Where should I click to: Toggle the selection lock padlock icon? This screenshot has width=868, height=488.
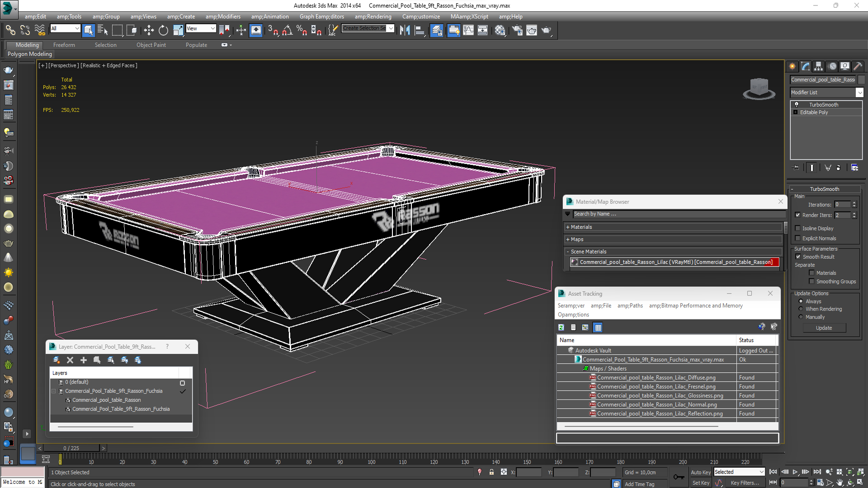click(491, 472)
